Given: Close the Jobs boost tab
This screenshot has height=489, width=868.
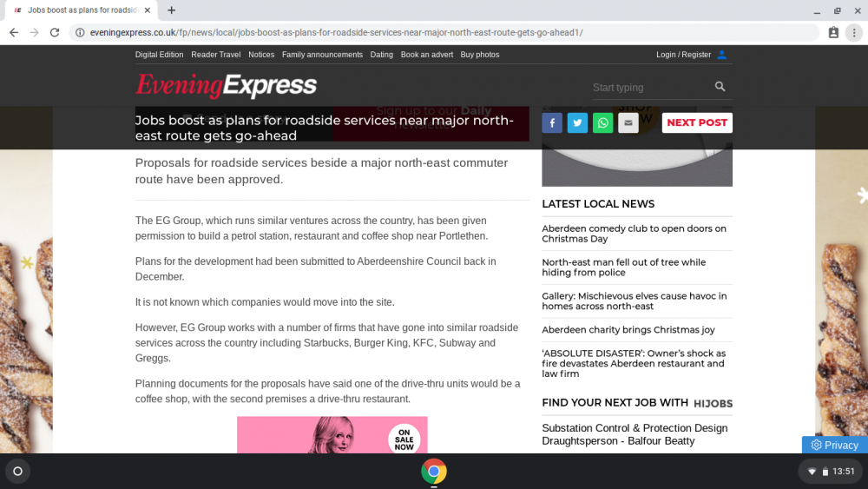Looking at the screenshot, I should [148, 10].
